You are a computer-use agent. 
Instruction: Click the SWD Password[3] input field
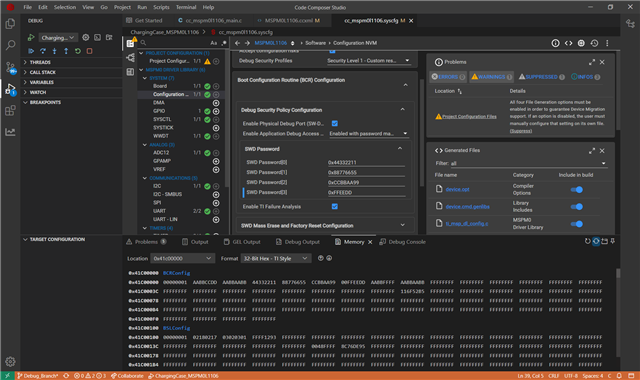pos(366,192)
